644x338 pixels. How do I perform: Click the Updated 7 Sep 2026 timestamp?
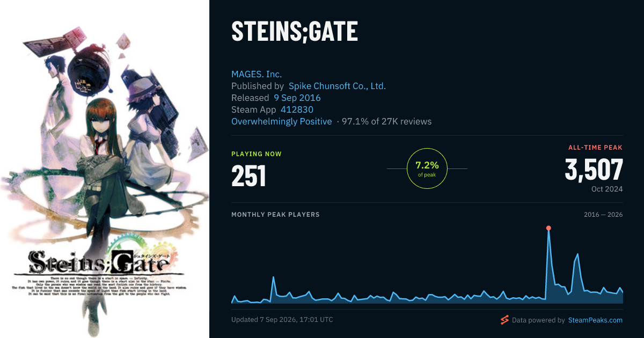coord(282,320)
